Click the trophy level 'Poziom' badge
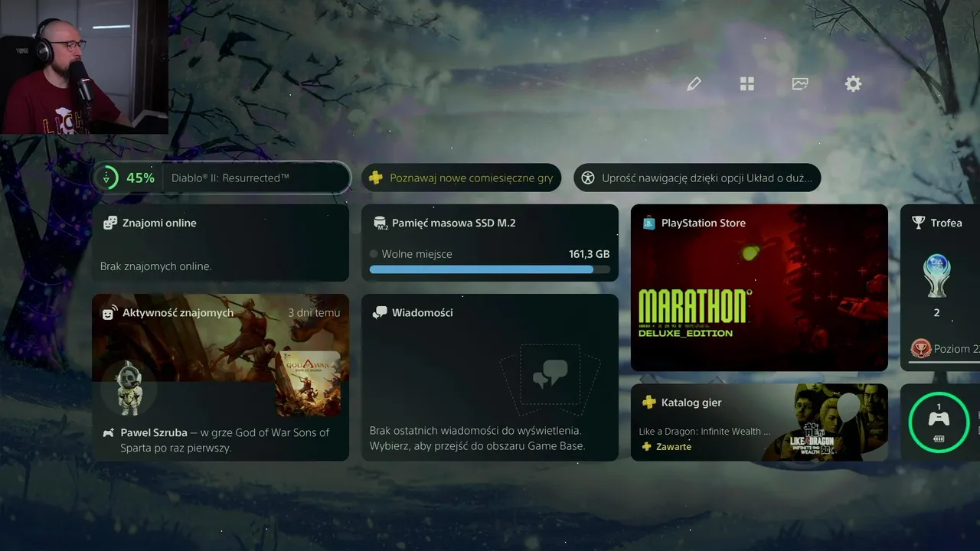The width and height of the screenshot is (980, 551). [920, 349]
